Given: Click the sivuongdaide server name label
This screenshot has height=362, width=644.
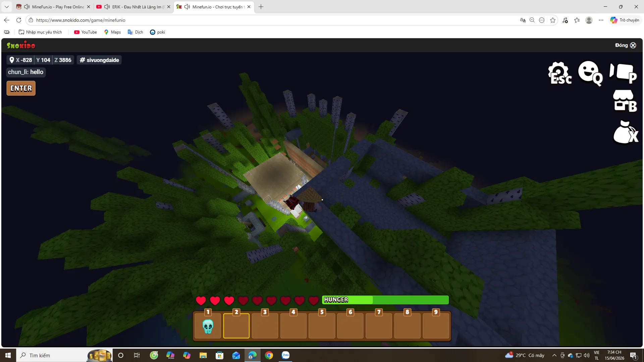Looking at the screenshot, I should (99, 60).
